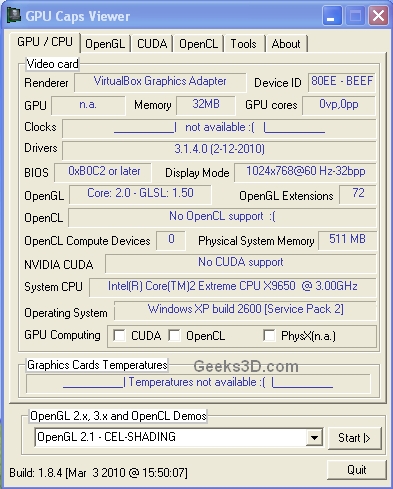Toggle the OpenCL GPU computing checkbox

pyautogui.click(x=174, y=335)
